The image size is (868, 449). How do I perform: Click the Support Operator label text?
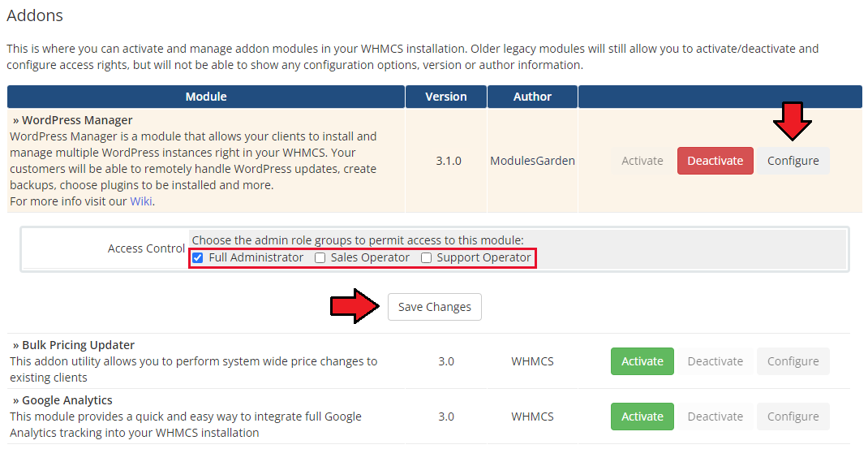483,257
